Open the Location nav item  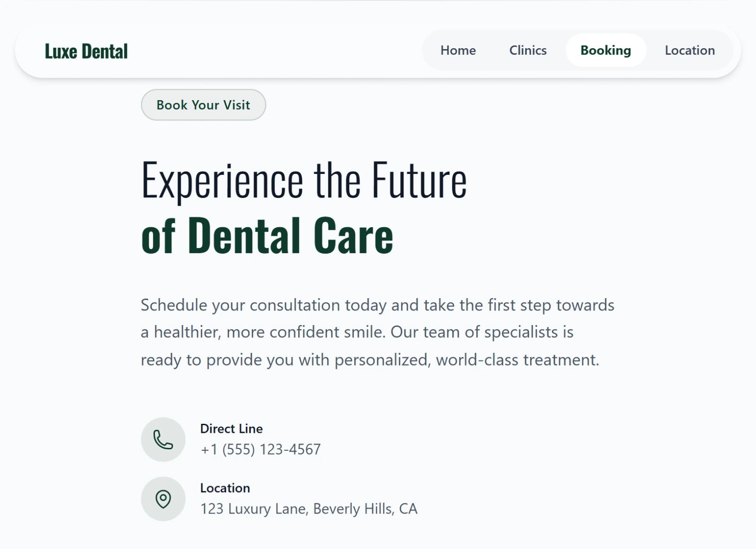point(690,50)
